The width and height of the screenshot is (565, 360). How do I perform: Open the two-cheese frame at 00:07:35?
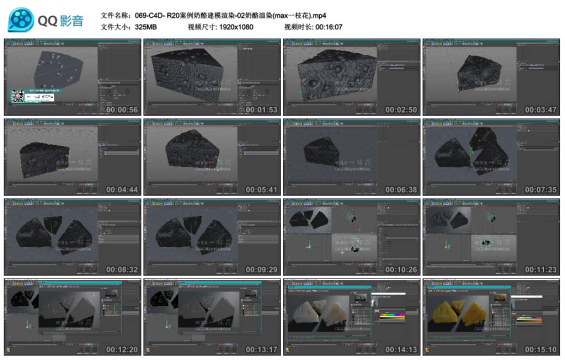click(x=491, y=157)
